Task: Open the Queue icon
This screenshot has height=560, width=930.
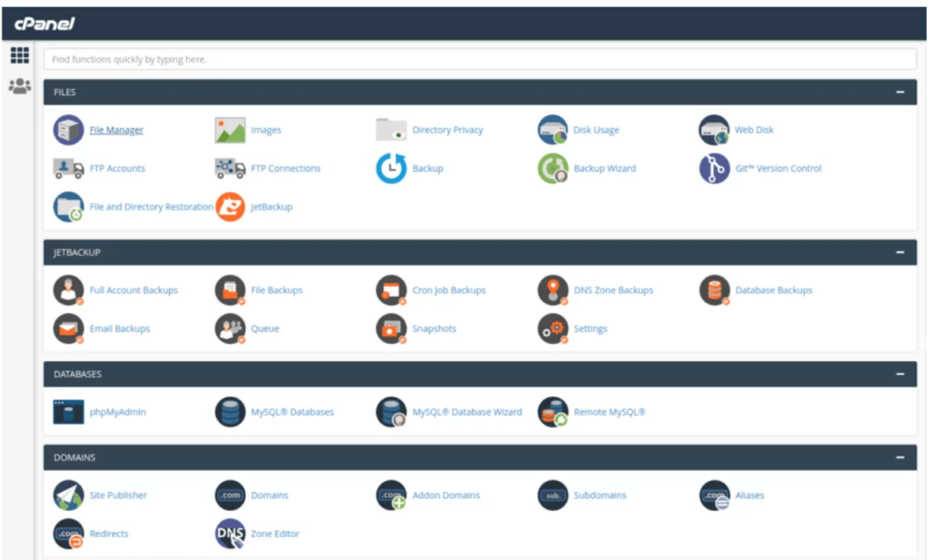Action: pyautogui.click(x=230, y=329)
